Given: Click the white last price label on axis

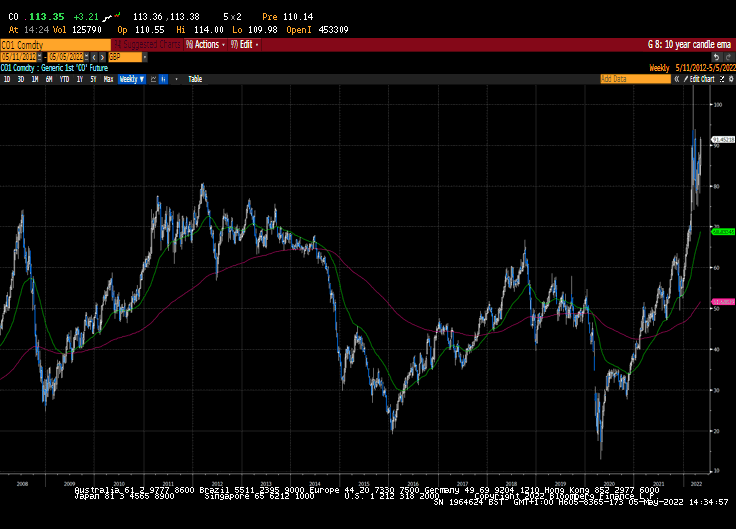Looking at the screenshot, I should click(723, 139).
